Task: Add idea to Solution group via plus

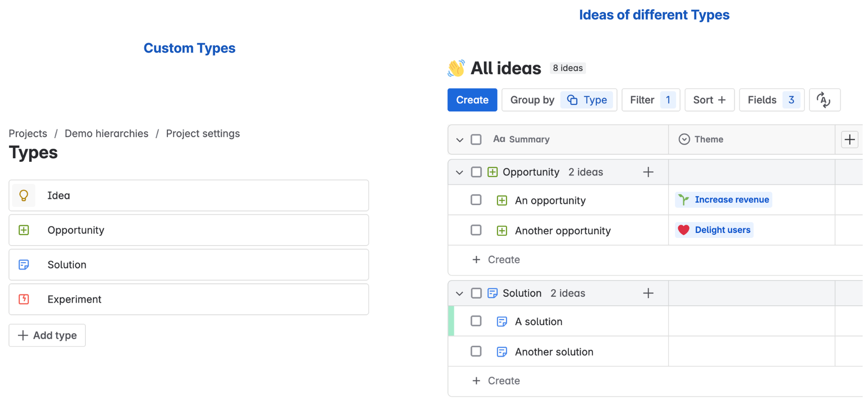Action: click(648, 293)
